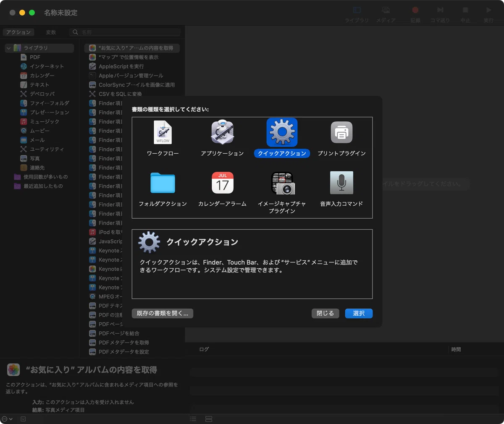The image size is (504, 424).
Task: Click the コマ送り (Step) toolbar button
Action: (440, 14)
